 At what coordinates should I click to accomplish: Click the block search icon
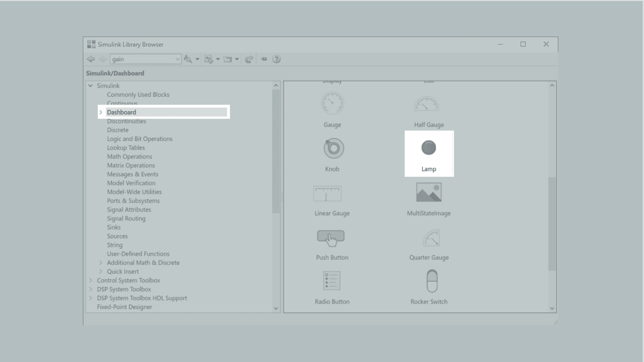pyautogui.click(x=188, y=59)
